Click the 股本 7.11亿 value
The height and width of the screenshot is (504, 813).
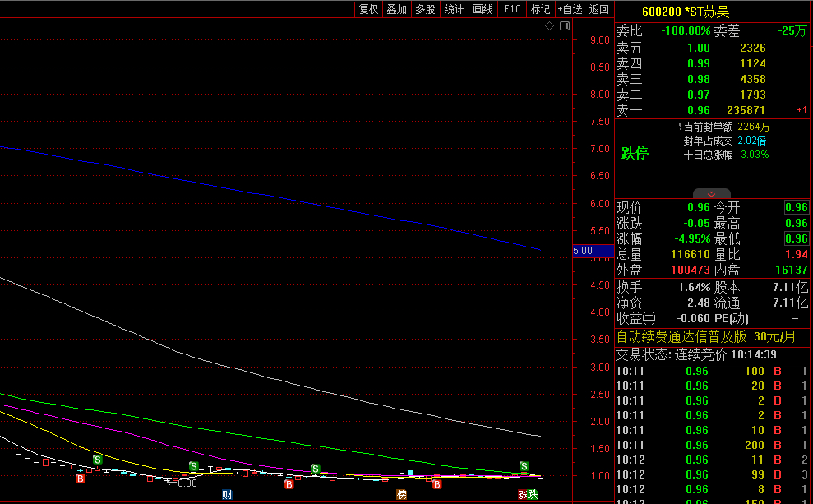pyautogui.click(x=790, y=287)
